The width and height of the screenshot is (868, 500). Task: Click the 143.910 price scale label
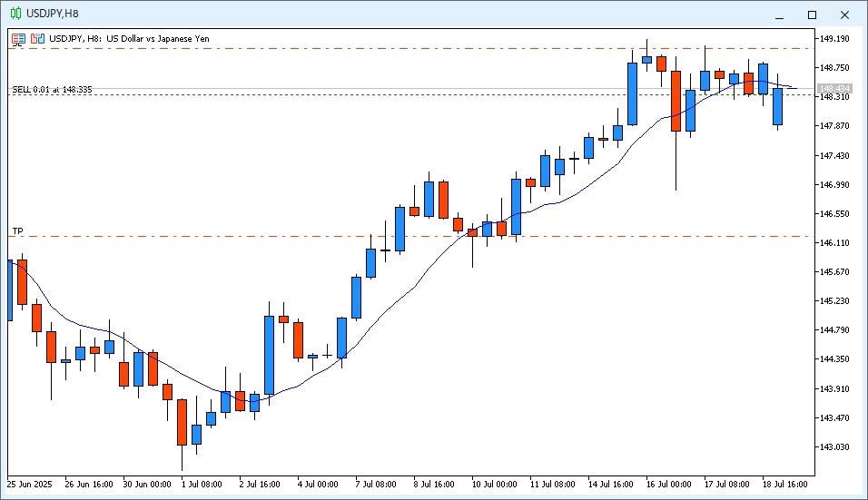(x=834, y=388)
